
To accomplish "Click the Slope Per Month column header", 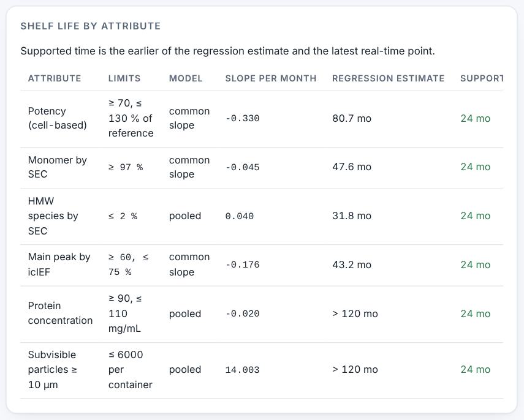I will [271, 78].
